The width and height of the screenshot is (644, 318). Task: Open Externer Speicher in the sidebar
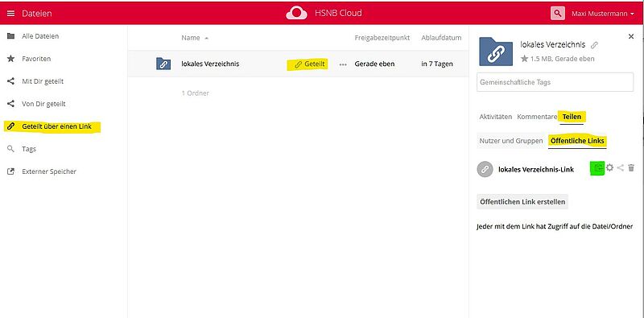[49, 171]
